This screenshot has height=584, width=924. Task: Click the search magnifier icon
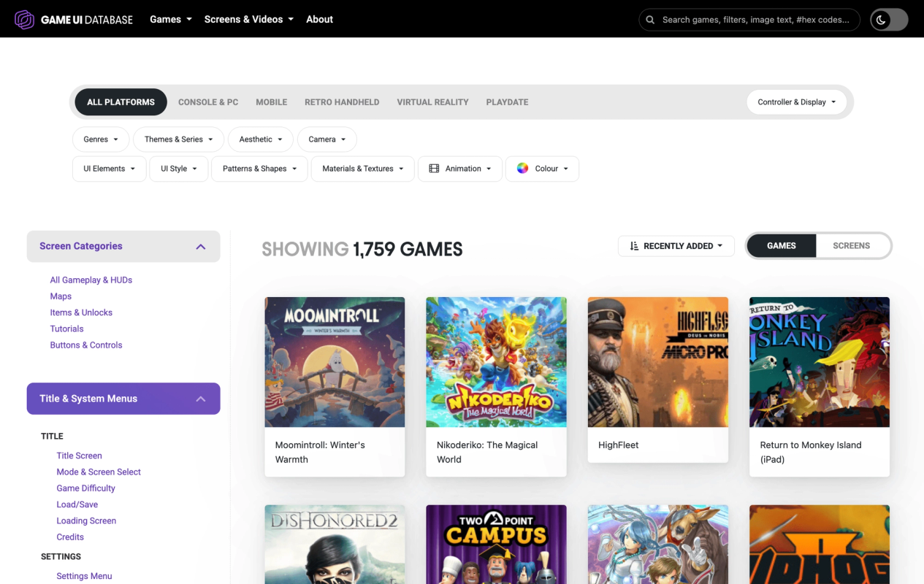pos(650,20)
